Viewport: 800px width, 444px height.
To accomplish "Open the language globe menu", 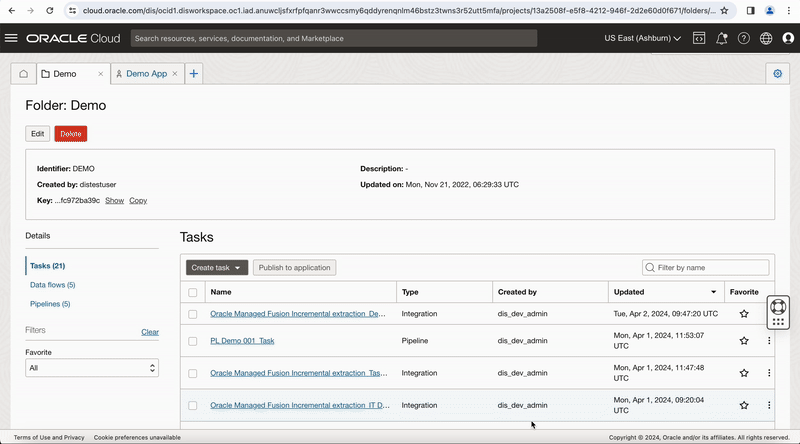I will pyautogui.click(x=766, y=38).
